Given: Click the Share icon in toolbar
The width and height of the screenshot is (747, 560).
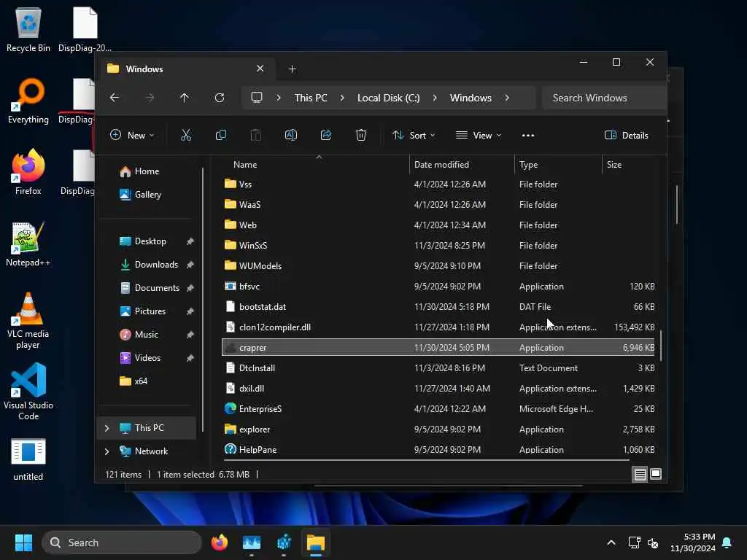Looking at the screenshot, I should coord(326,135).
